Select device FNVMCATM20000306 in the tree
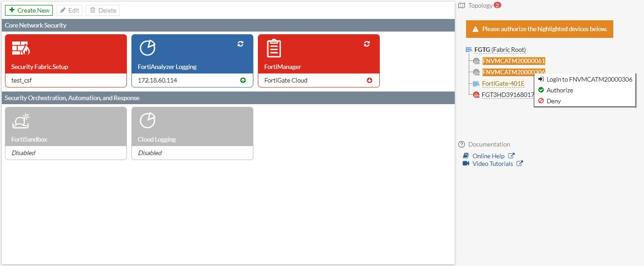Viewport: 644px width, 266px height. pyautogui.click(x=514, y=72)
